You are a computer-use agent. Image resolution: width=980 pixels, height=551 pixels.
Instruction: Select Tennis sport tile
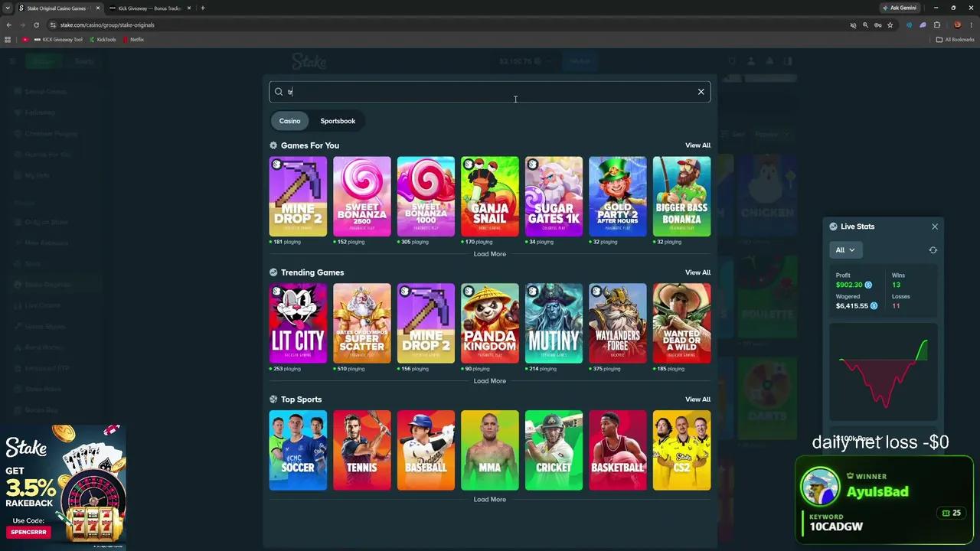pyautogui.click(x=362, y=450)
